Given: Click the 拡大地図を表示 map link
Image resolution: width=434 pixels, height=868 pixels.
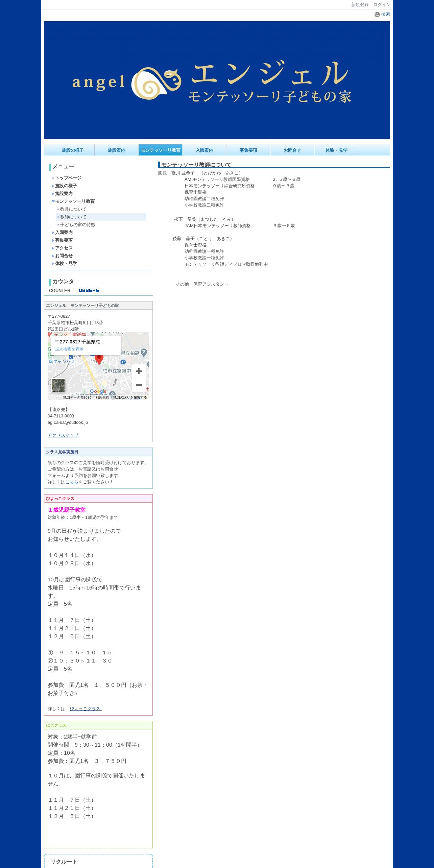Looking at the screenshot, I should 69,349.
